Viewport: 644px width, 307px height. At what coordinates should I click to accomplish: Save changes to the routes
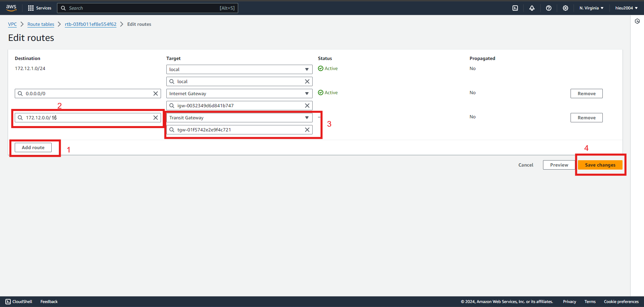(x=600, y=165)
